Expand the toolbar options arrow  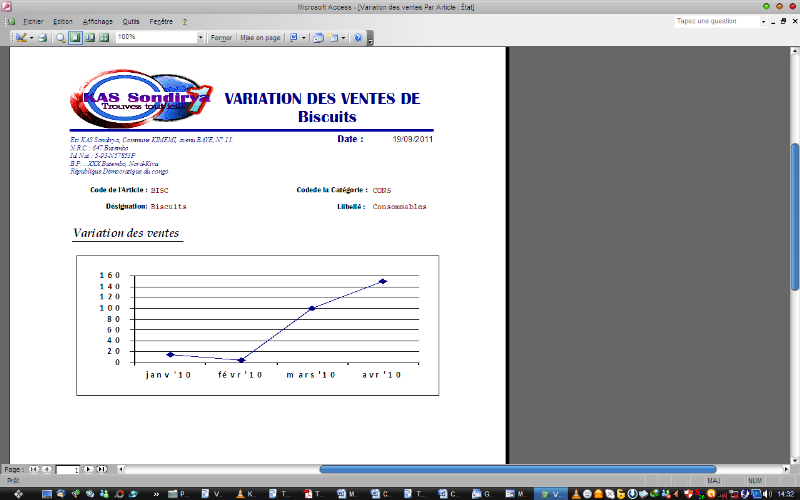[x=370, y=40]
